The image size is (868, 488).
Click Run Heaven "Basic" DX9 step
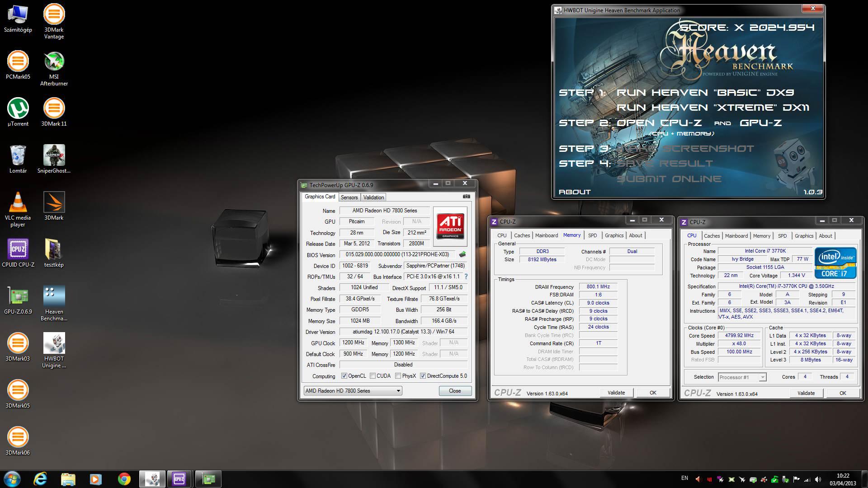point(705,93)
